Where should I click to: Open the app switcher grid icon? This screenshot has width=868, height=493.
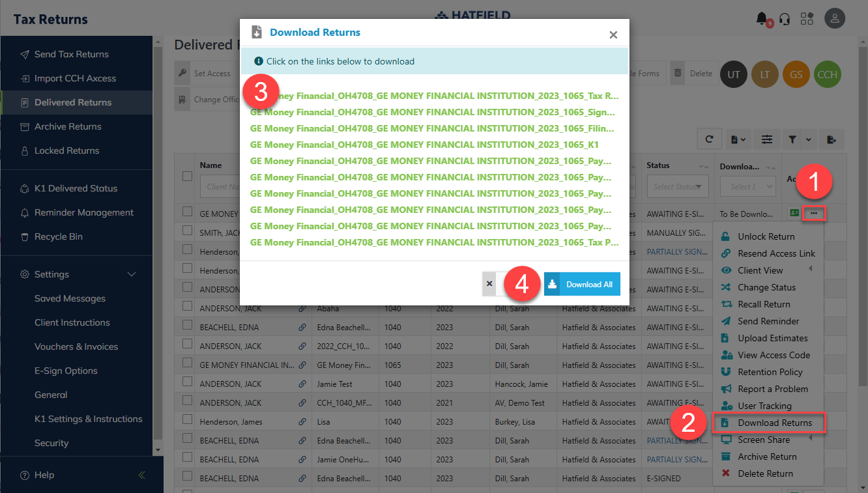click(x=807, y=18)
